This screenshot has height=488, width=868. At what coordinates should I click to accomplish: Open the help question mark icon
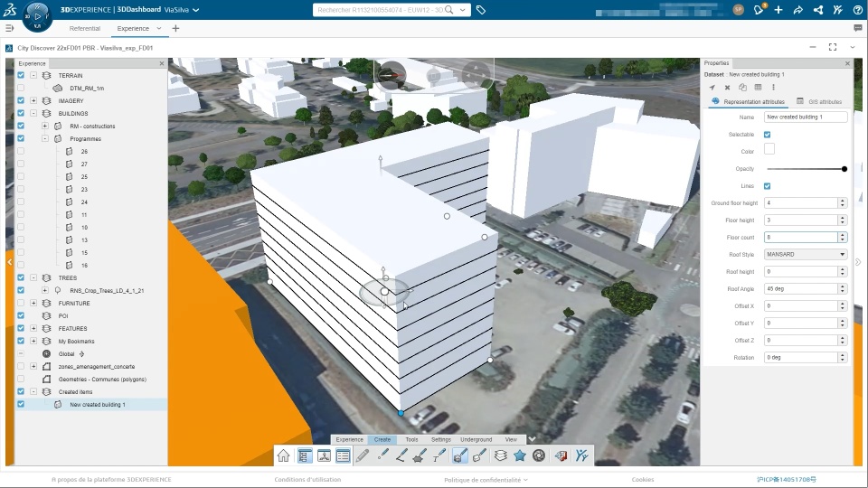857,10
